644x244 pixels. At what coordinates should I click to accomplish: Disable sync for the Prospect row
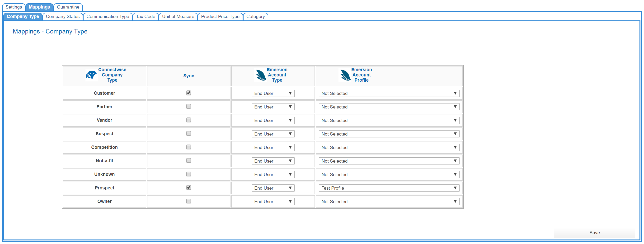[188, 188]
